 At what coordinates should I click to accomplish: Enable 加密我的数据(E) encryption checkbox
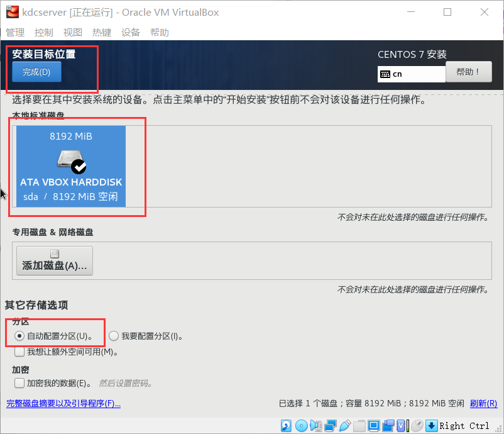[x=19, y=383]
